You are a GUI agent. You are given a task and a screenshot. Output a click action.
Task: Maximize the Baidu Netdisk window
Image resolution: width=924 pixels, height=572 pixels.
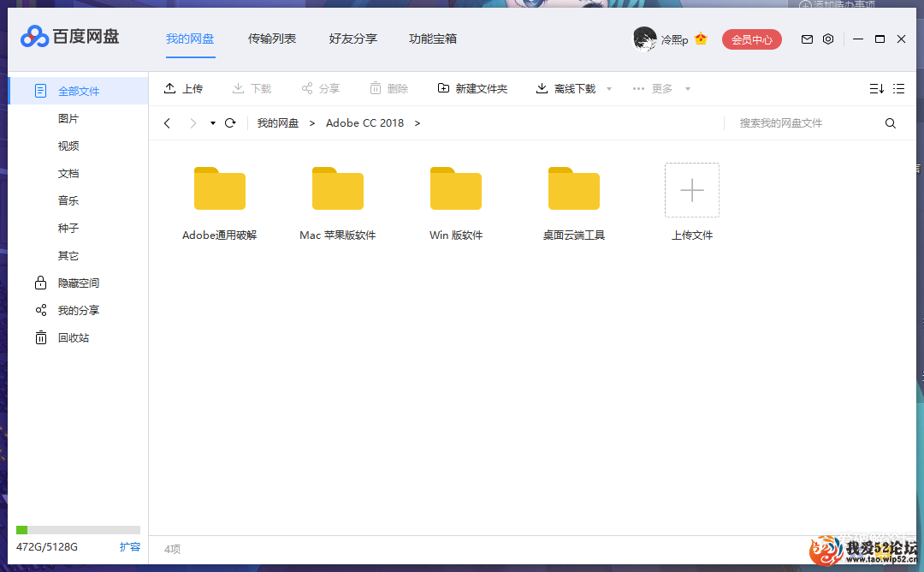coord(880,39)
